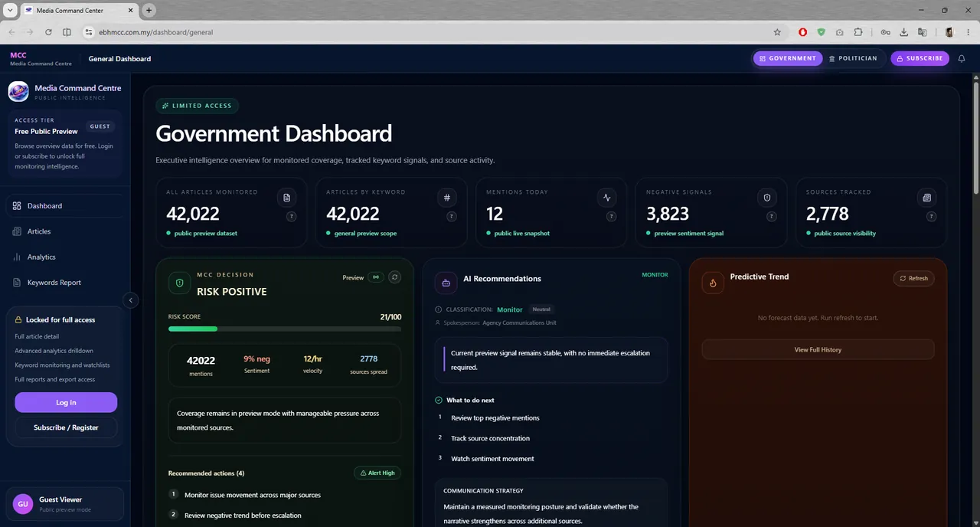Switch to the Government tab
980x527 pixels.
tap(787, 58)
